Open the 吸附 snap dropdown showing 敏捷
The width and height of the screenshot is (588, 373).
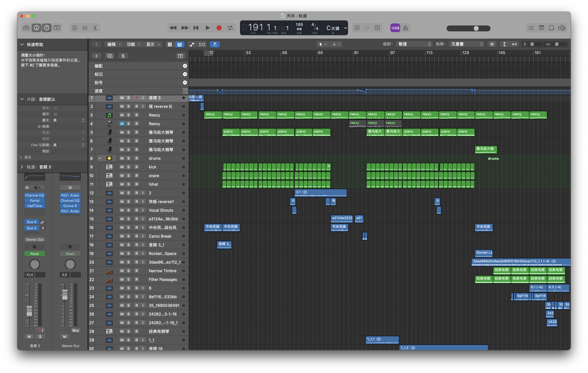click(414, 44)
